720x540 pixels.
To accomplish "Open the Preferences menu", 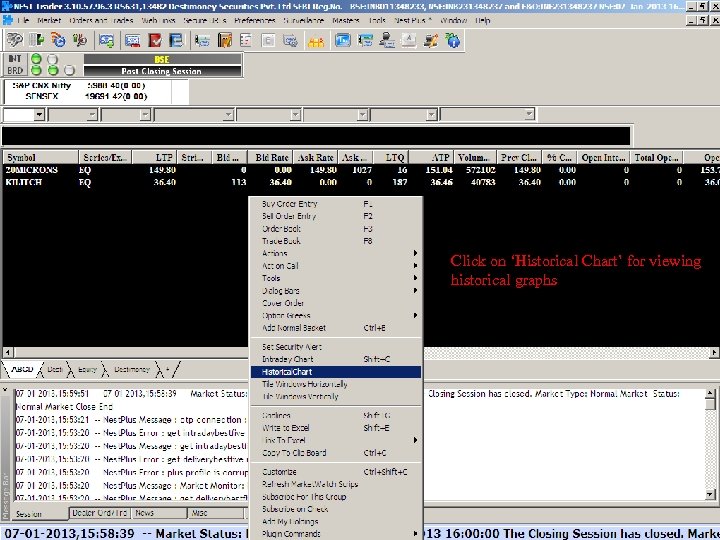I will pos(254,21).
